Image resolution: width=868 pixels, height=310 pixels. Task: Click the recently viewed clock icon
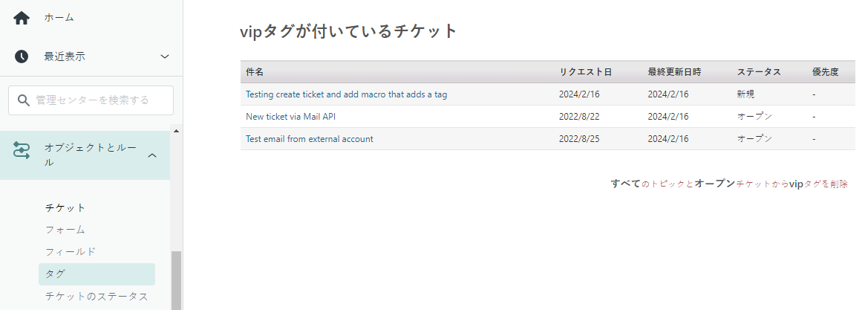(21, 56)
